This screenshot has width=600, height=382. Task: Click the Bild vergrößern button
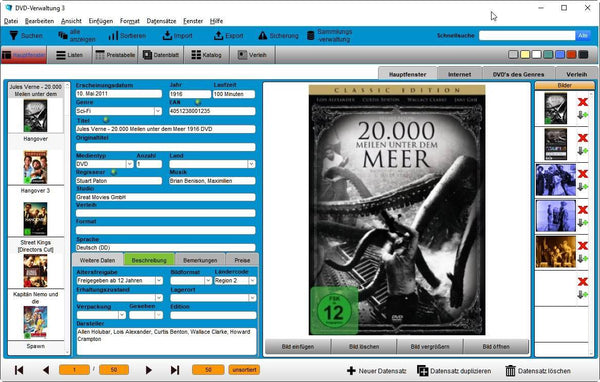430,347
